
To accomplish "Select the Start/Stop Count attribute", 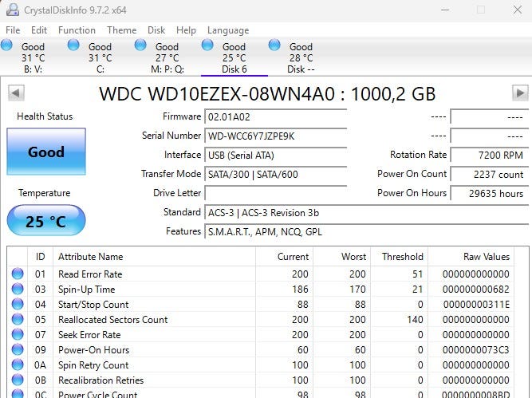I will click(x=93, y=305).
